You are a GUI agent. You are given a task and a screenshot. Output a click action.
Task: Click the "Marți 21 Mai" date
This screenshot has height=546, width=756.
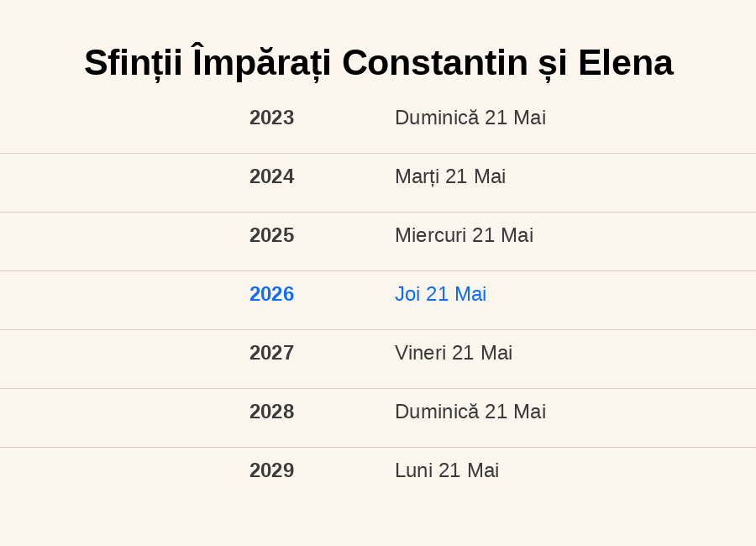450,176
